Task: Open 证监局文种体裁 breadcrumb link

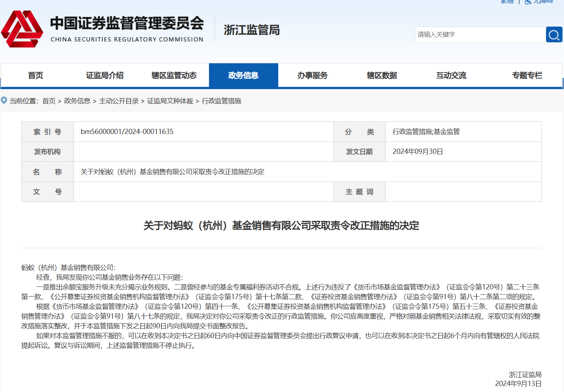Action: (170, 101)
